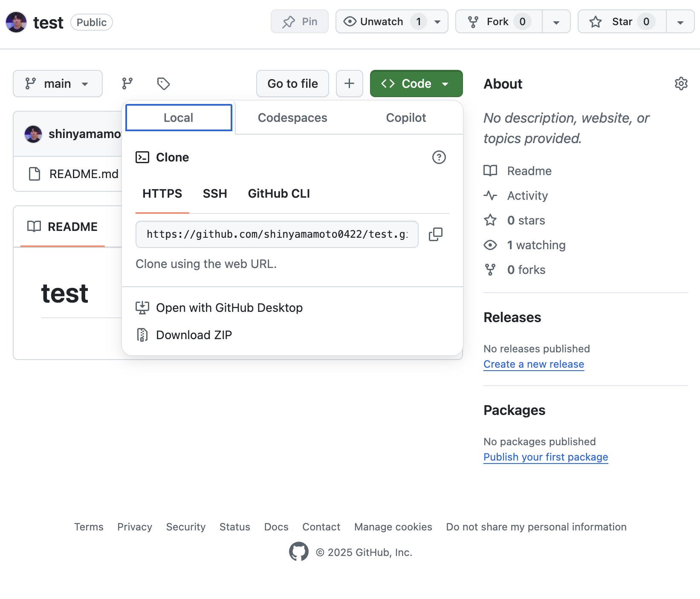Viewport: 700px width, 599px height.
Task: Open the Fork options dropdown arrow
Action: pos(556,22)
